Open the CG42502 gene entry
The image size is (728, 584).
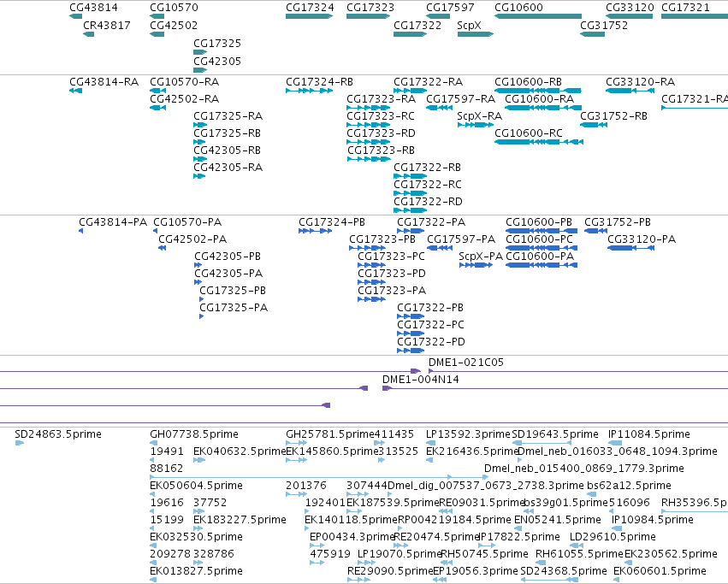click(x=174, y=25)
